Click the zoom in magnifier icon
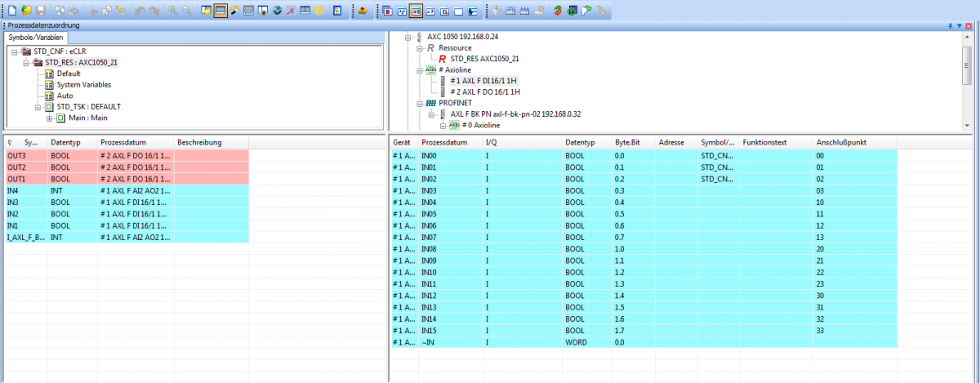980x383 pixels. click(172, 11)
